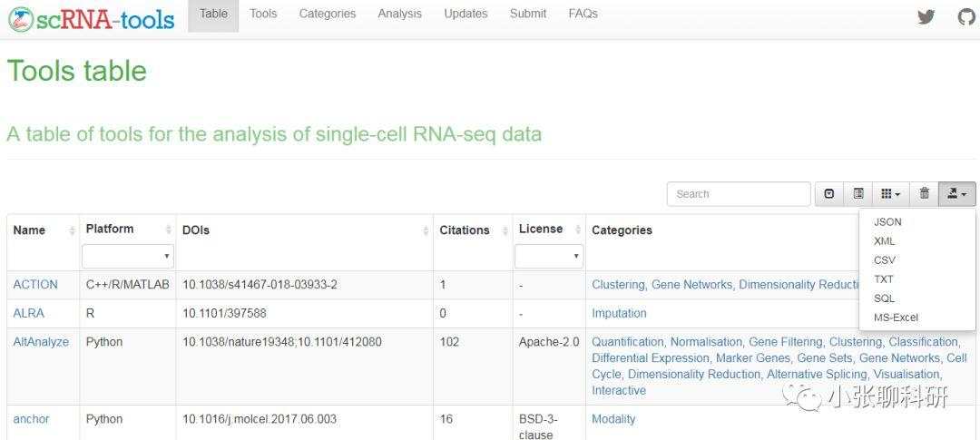Click the Imputation category link

coord(619,313)
